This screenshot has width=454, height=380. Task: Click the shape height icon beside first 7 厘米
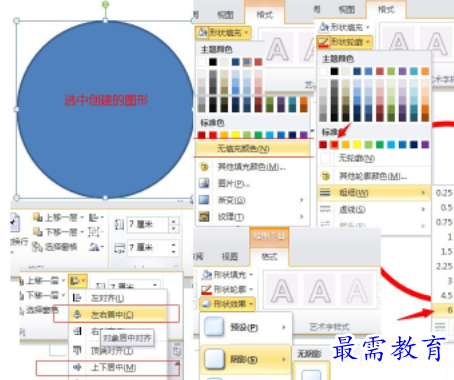coord(119,224)
